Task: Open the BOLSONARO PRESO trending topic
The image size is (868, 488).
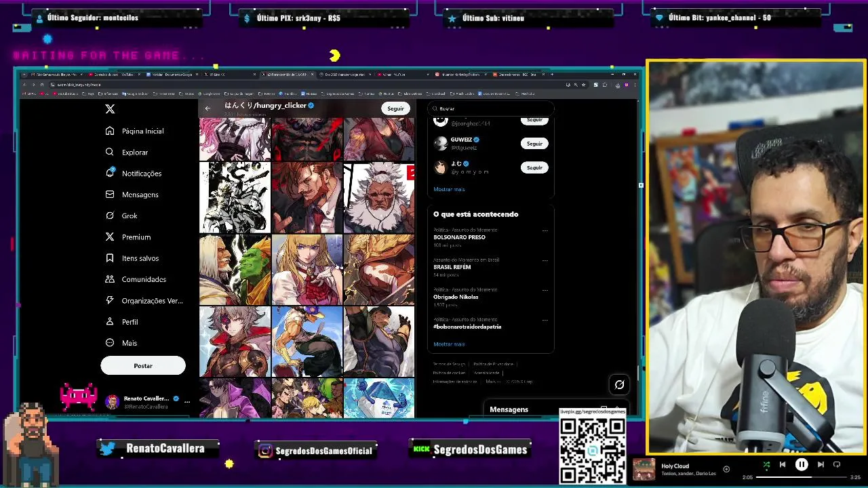Action: 459,237
